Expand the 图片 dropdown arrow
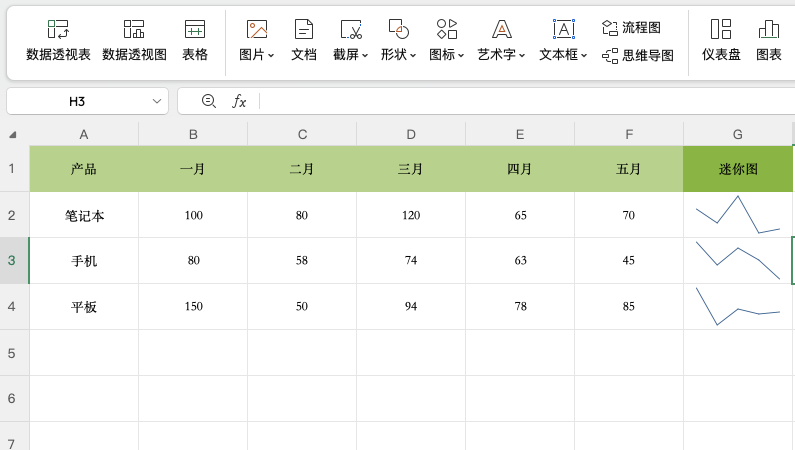This screenshot has width=795, height=450. pos(271,55)
